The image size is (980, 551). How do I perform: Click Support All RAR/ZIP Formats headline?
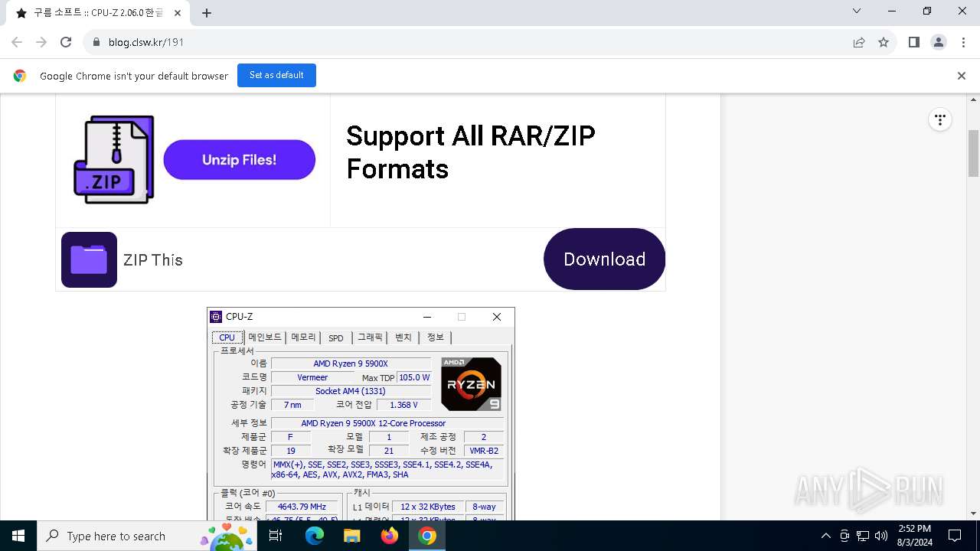coord(470,152)
